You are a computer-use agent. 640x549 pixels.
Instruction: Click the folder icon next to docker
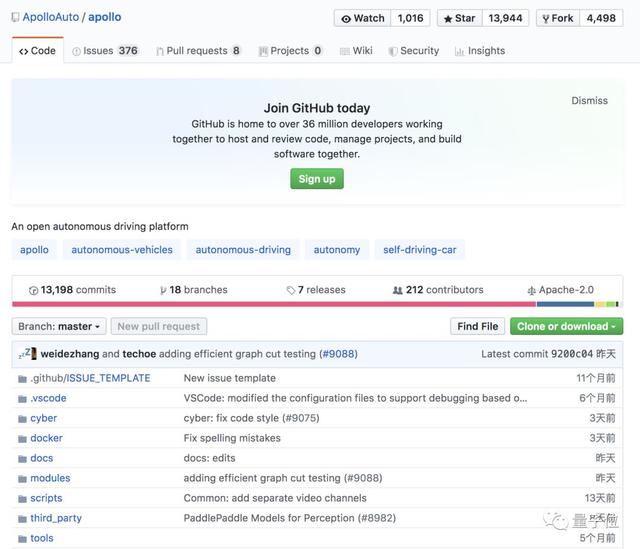[22, 438]
